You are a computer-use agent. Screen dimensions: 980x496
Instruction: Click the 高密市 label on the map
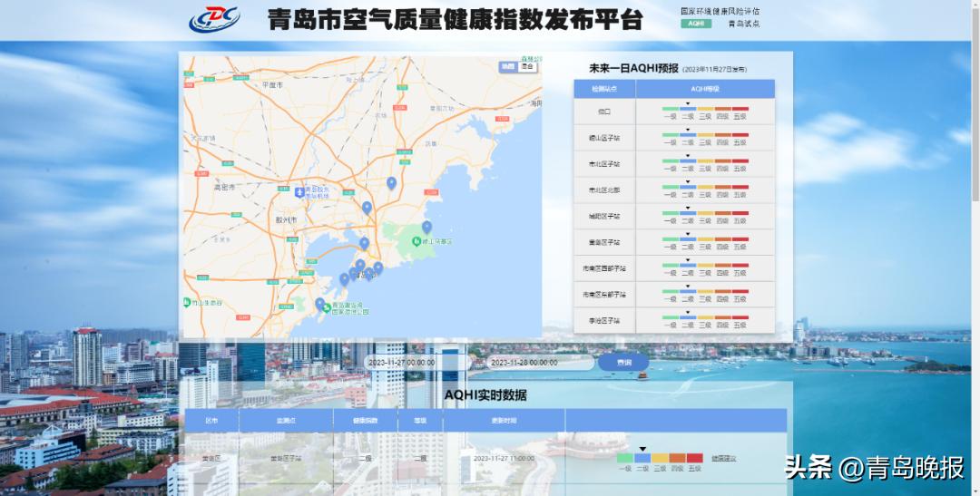point(224,187)
